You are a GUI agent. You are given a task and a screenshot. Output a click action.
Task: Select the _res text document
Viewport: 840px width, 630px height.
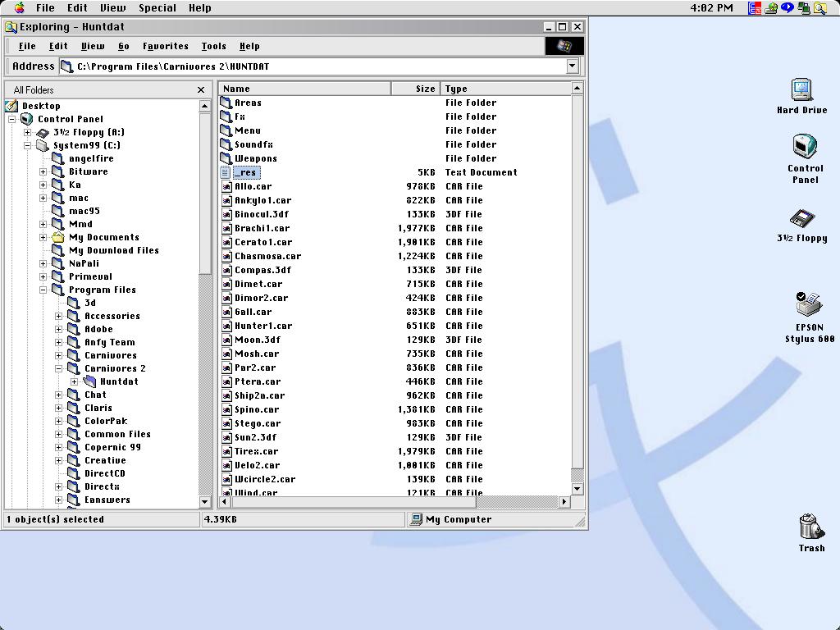coord(246,172)
